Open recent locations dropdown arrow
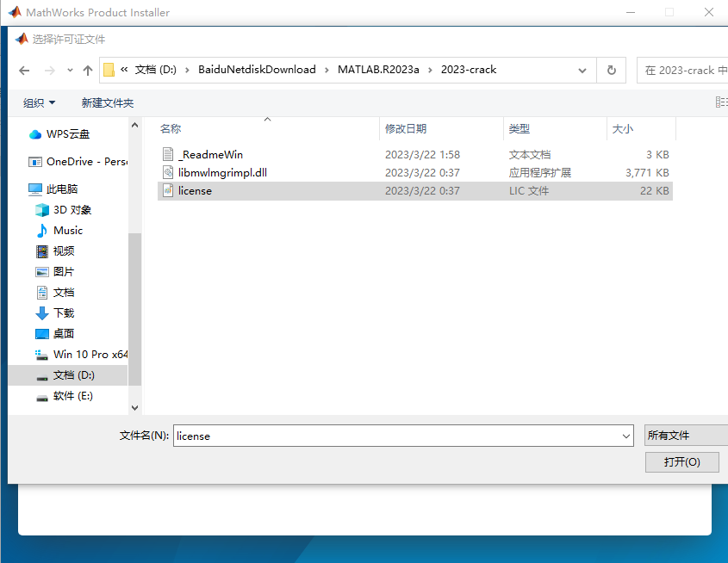728x563 pixels. (70, 71)
